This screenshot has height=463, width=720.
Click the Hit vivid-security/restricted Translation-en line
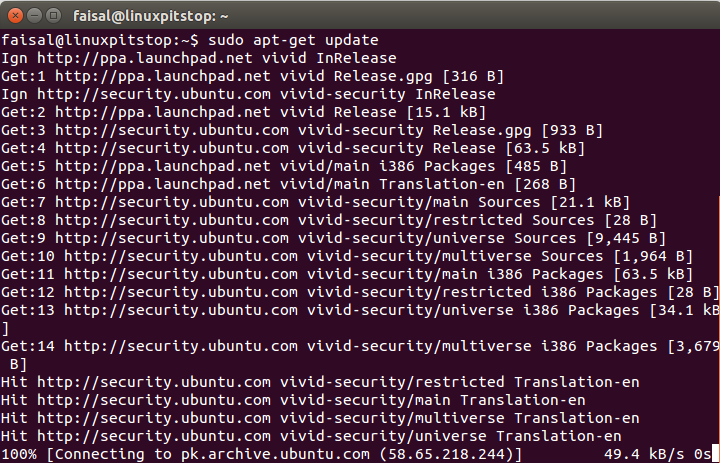click(320, 382)
